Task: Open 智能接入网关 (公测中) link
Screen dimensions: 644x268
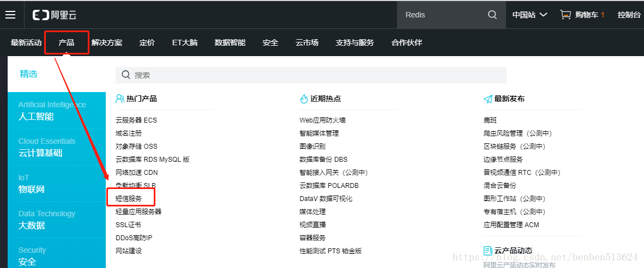Action: (334, 172)
